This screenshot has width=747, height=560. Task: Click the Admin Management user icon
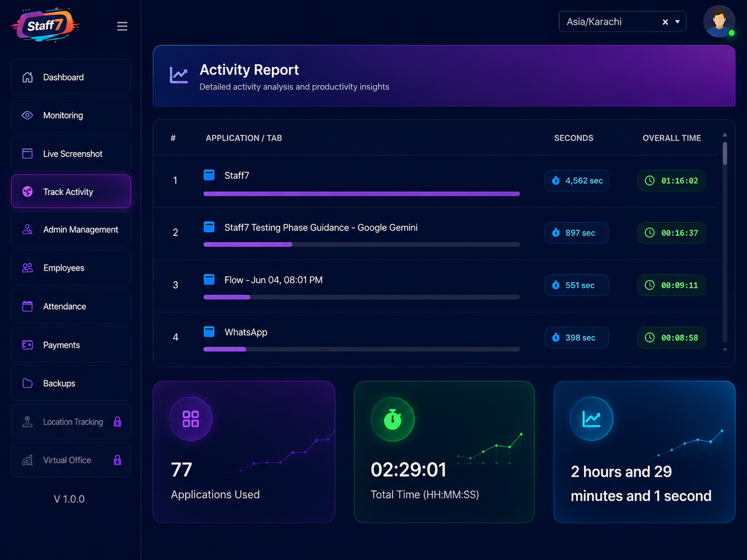point(27,229)
